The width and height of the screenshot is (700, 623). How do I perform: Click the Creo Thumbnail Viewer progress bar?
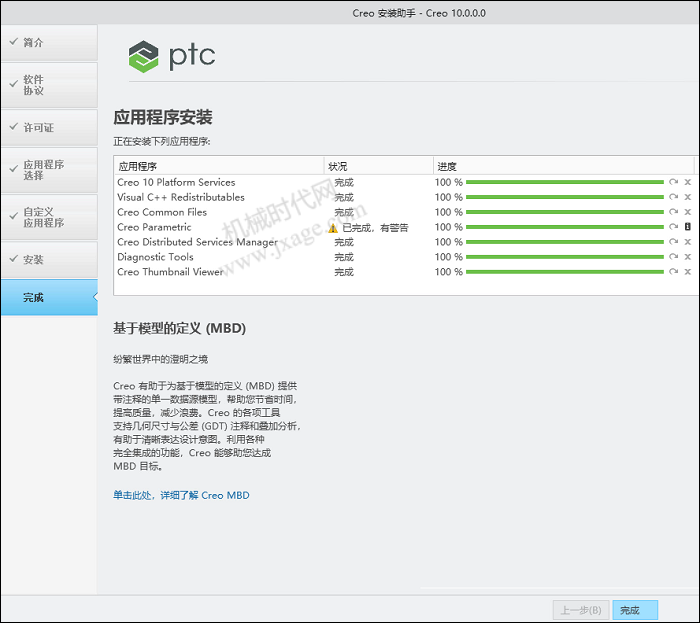(565, 271)
